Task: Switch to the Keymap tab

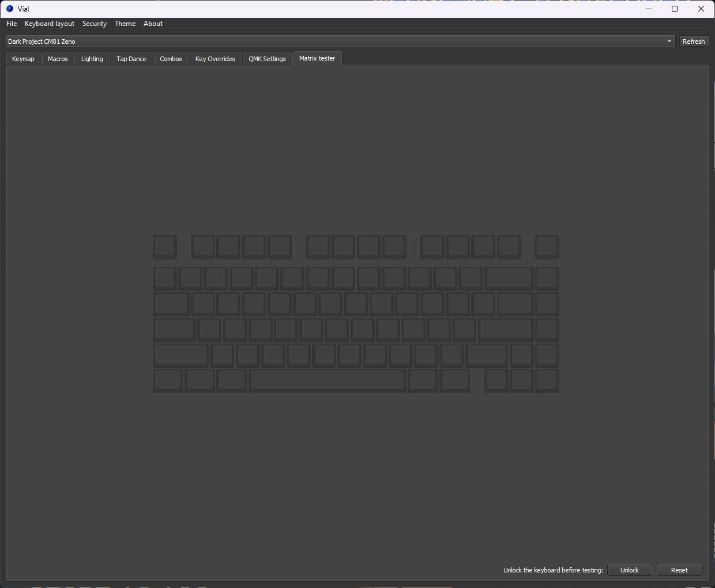Action: 24,59
